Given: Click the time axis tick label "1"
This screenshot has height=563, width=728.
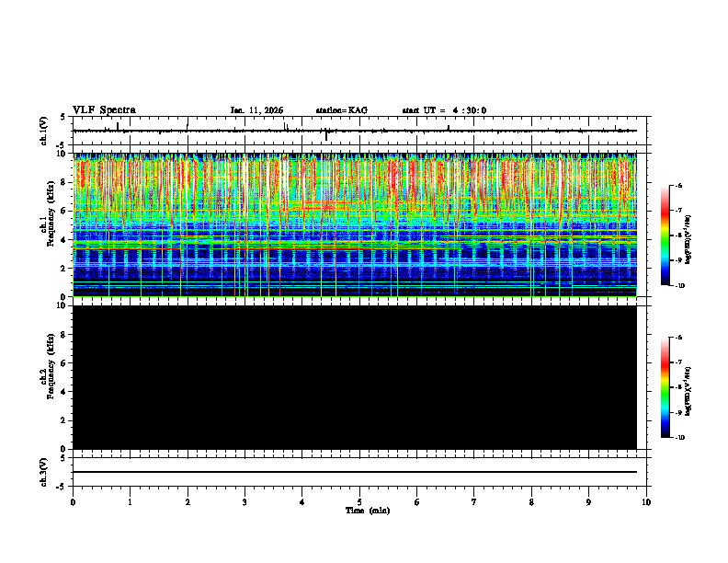Looking at the screenshot, I should 130,502.
